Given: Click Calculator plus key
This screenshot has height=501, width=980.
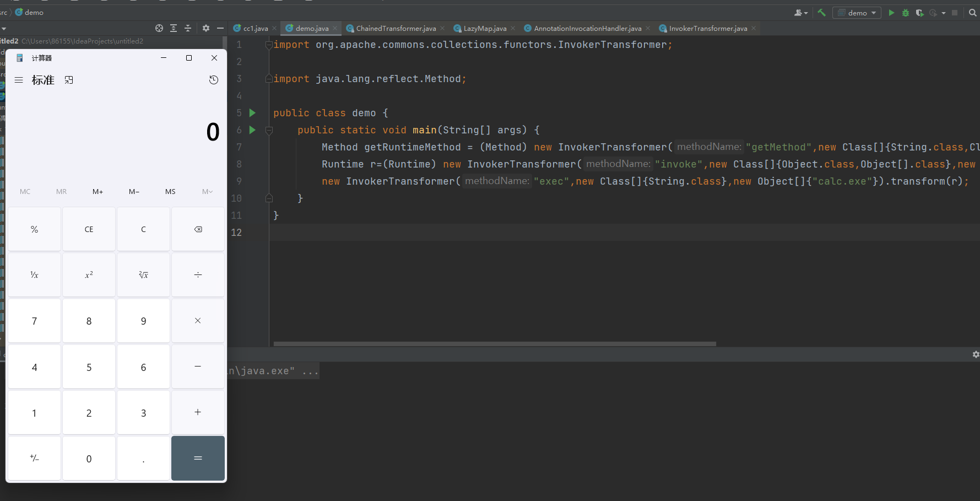Looking at the screenshot, I should pos(198,412).
